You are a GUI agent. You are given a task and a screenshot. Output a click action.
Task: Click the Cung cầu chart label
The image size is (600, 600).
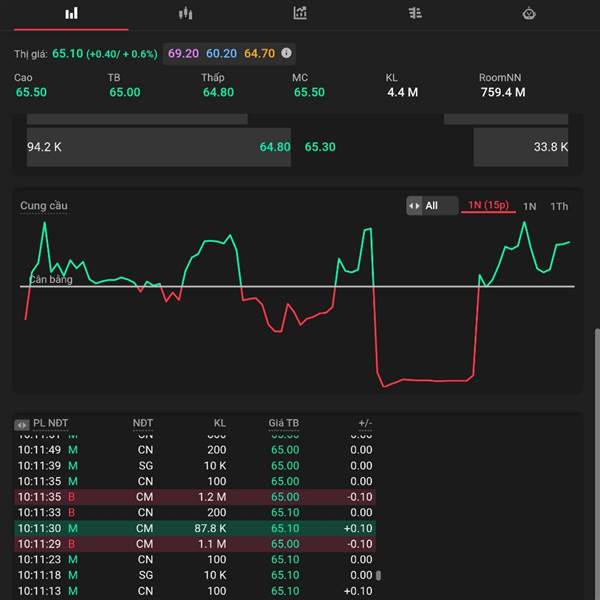44,206
